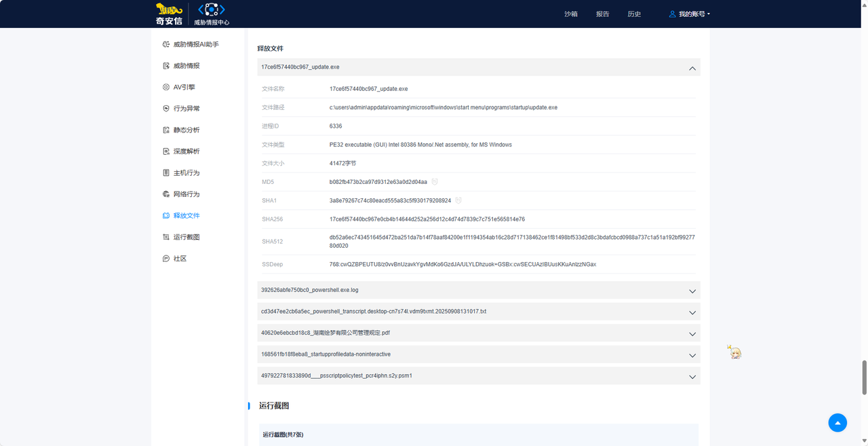Image resolution: width=868 pixels, height=446 pixels.
Task: Collapse the 17ce6f57440bc967_update.exe file panel
Action: pos(692,68)
